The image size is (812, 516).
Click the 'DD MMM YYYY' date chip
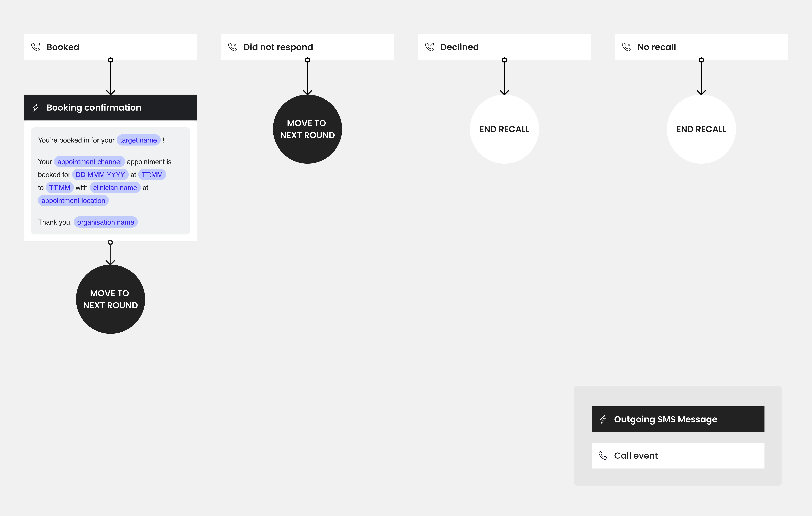tap(100, 175)
